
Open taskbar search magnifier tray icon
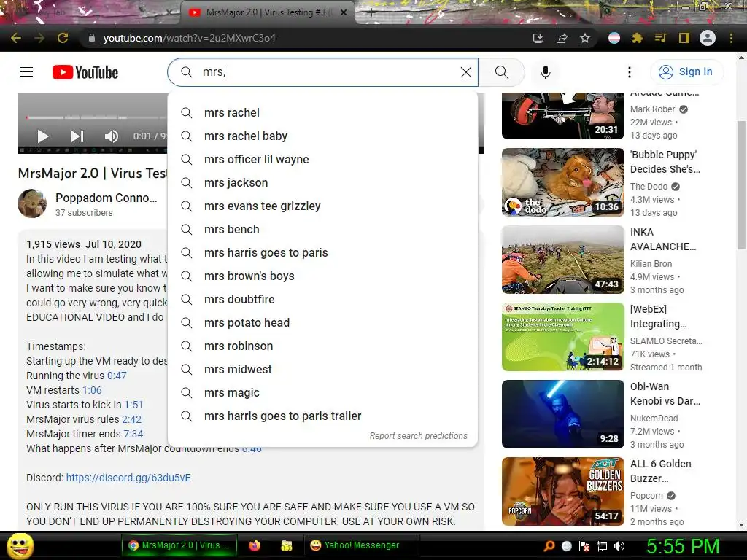(549, 546)
